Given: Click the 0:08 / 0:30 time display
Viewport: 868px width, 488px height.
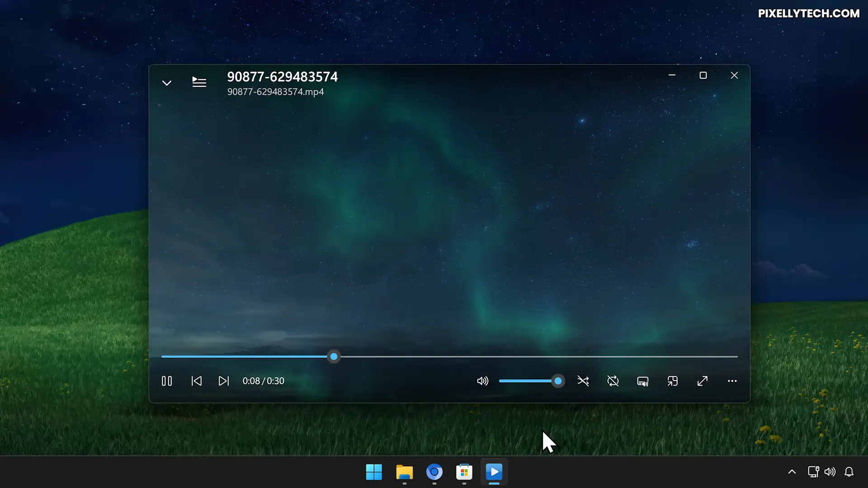Looking at the screenshot, I should click(263, 381).
